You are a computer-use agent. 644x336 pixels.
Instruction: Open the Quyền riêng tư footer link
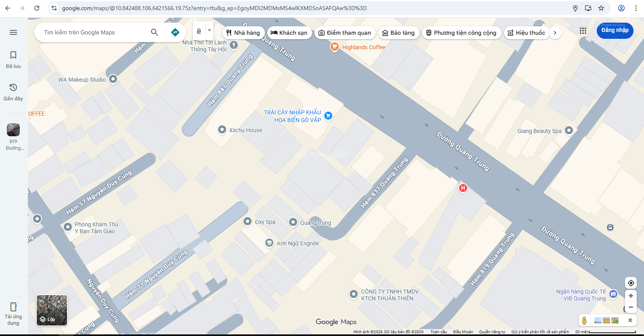(x=492, y=332)
